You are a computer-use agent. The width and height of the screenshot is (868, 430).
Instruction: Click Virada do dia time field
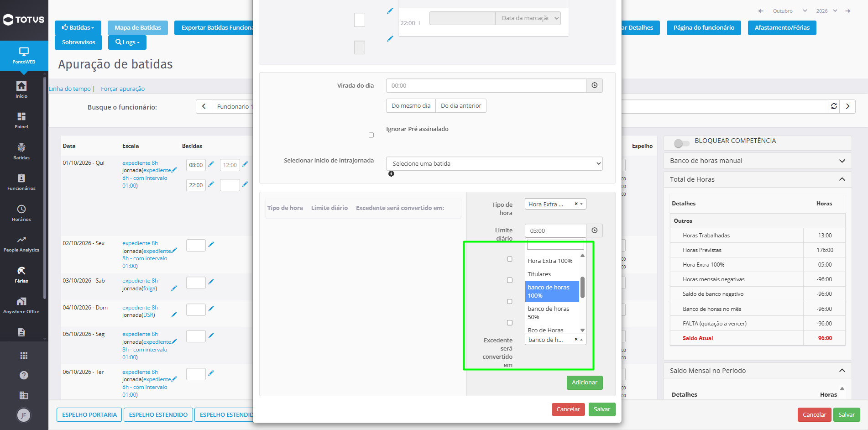click(x=486, y=85)
